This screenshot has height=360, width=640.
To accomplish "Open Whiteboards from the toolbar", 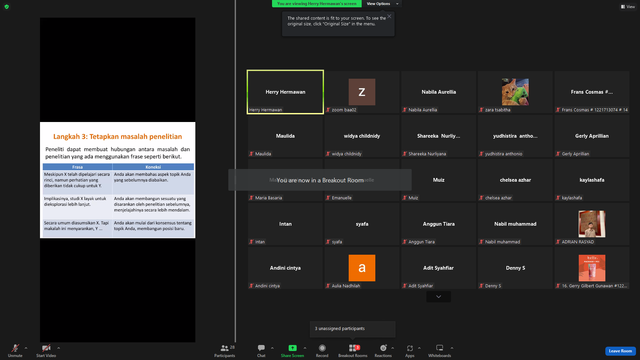I will click(440, 350).
